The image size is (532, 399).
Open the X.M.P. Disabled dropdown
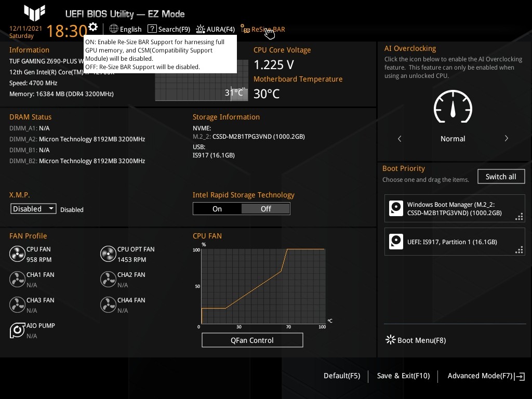33,209
